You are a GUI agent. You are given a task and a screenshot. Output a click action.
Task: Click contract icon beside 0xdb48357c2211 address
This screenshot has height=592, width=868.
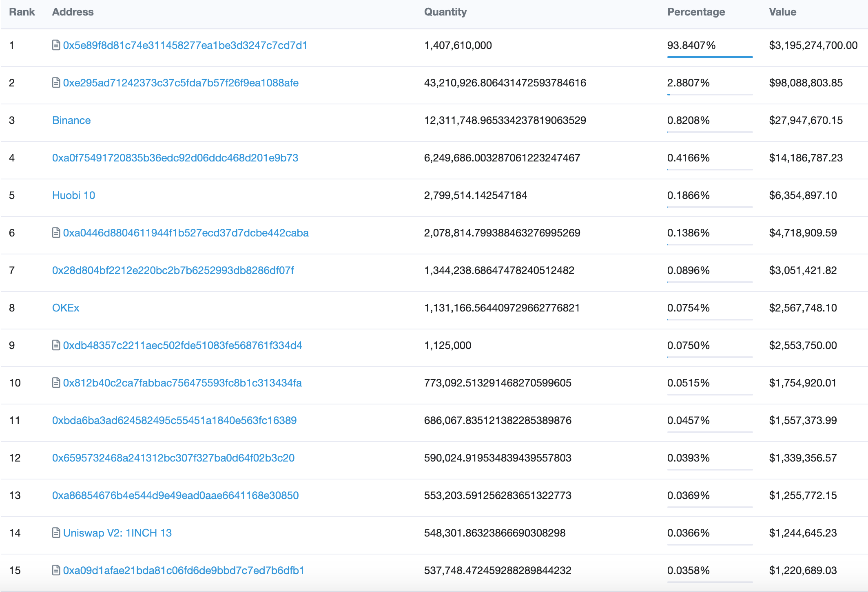pos(56,345)
